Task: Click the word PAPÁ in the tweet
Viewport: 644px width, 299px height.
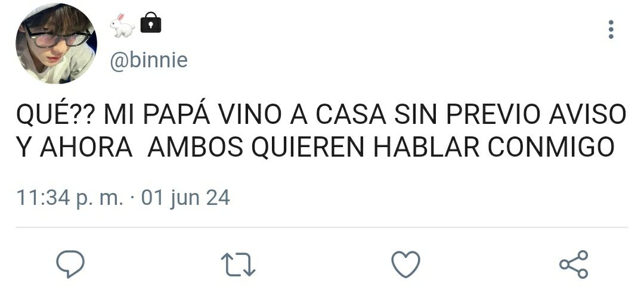Action: pos(177,114)
